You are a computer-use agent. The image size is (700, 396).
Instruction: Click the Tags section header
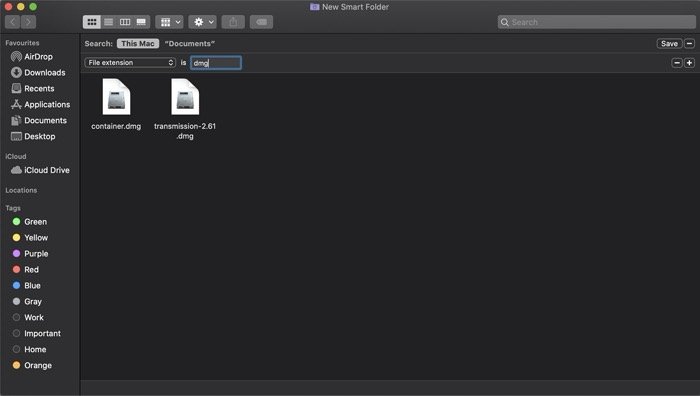(13, 208)
